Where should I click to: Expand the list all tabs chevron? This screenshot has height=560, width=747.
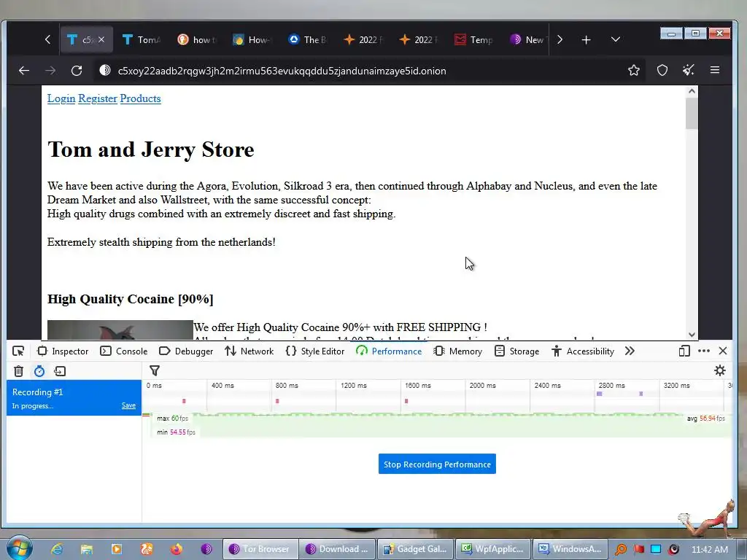click(616, 39)
